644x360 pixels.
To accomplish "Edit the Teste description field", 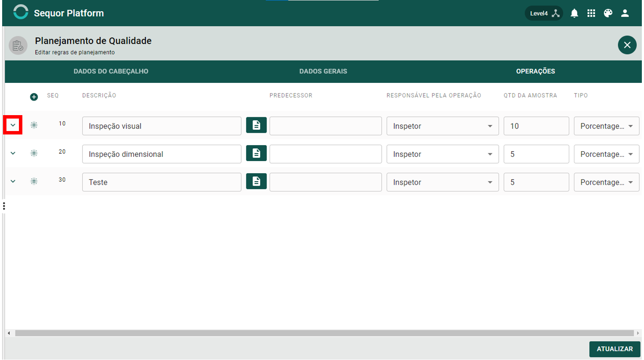I will (x=162, y=182).
